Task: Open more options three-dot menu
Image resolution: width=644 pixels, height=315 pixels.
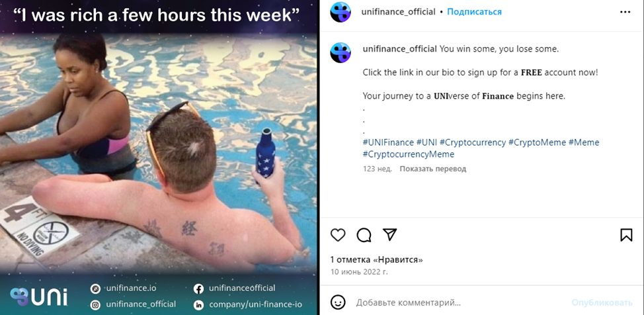Action: click(625, 12)
